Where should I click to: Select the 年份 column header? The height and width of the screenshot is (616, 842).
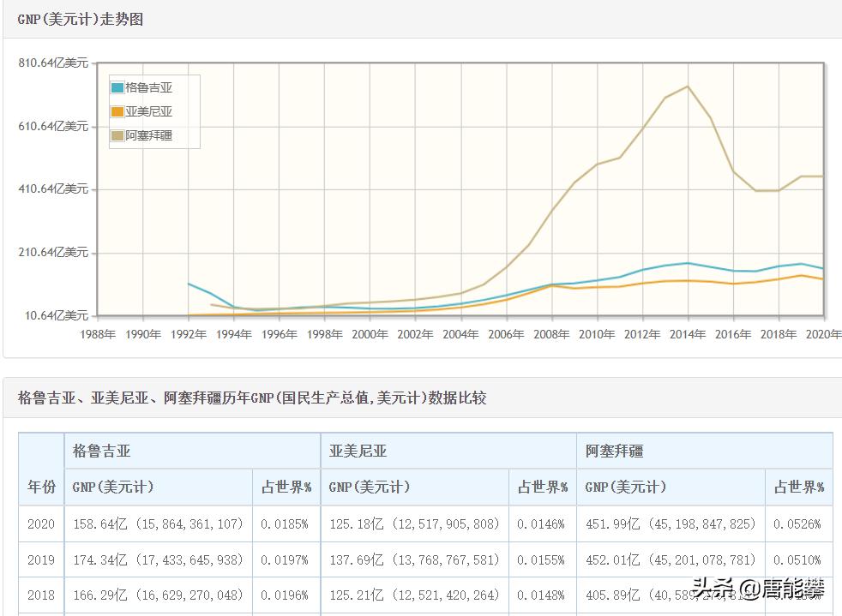click(x=39, y=486)
